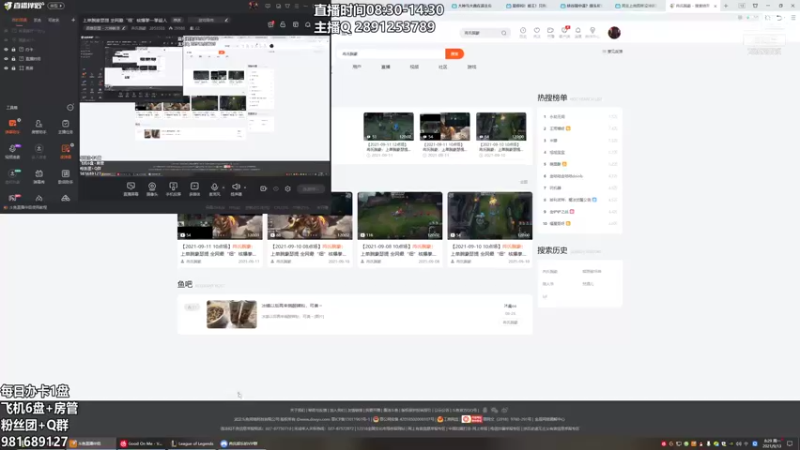800x450 pixels.
Task: Open the person-shaped toolbox tool in first row
Action: pos(39,126)
